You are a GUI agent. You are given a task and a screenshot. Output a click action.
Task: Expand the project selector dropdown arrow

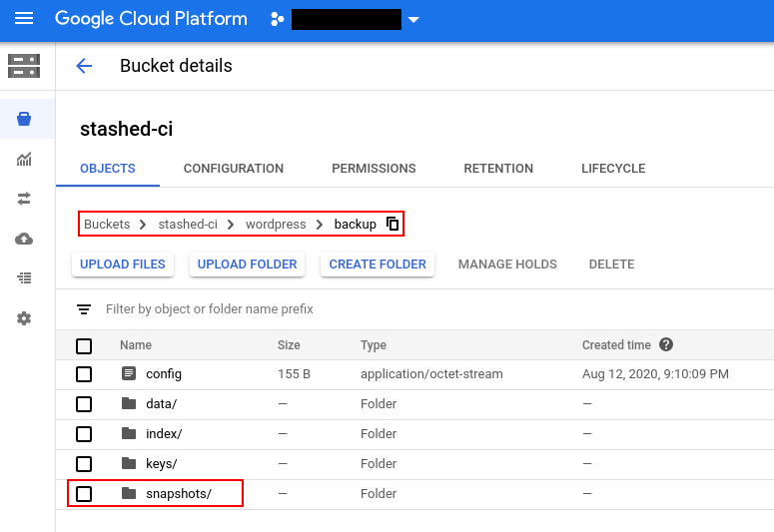click(413, 20)
